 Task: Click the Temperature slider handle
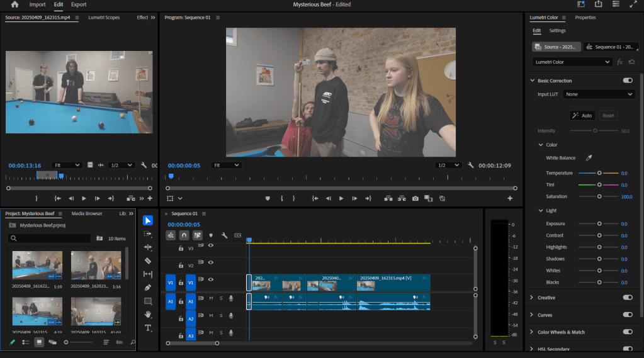pyautogui.click(x=599, y=173)
